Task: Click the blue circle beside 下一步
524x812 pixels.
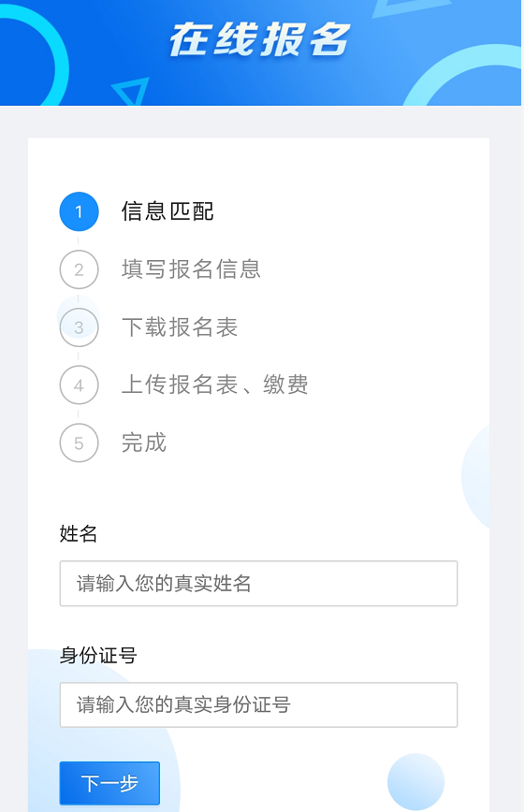Action: [x=415, y=782]
